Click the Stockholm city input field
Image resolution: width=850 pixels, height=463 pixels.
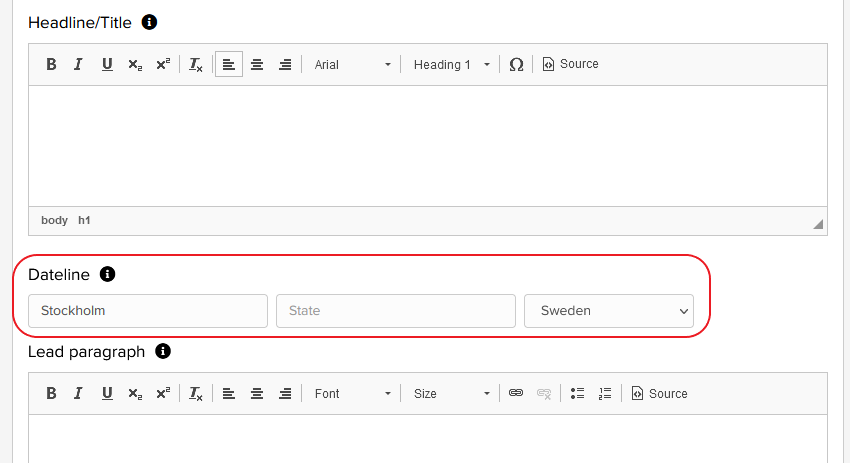[148, 311]
